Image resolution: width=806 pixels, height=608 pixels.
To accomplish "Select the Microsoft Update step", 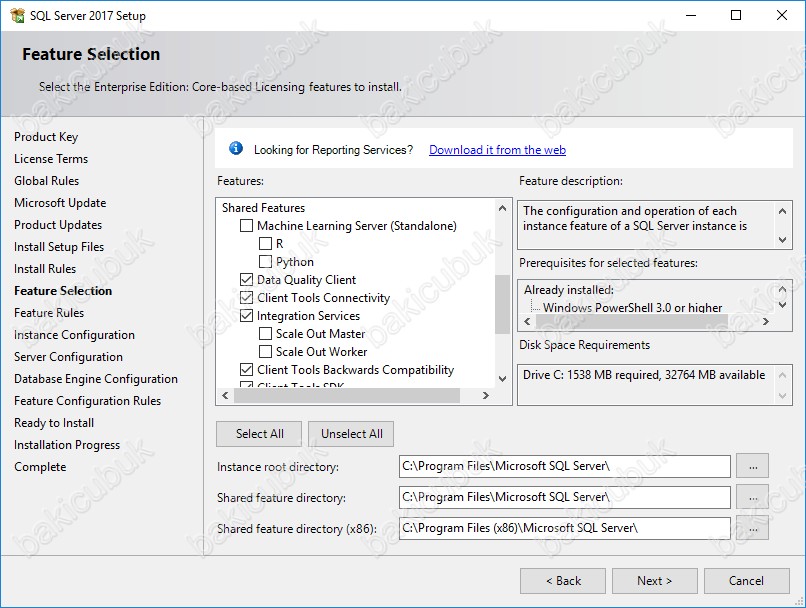I will pyautogui.click(x=60, y=203).
